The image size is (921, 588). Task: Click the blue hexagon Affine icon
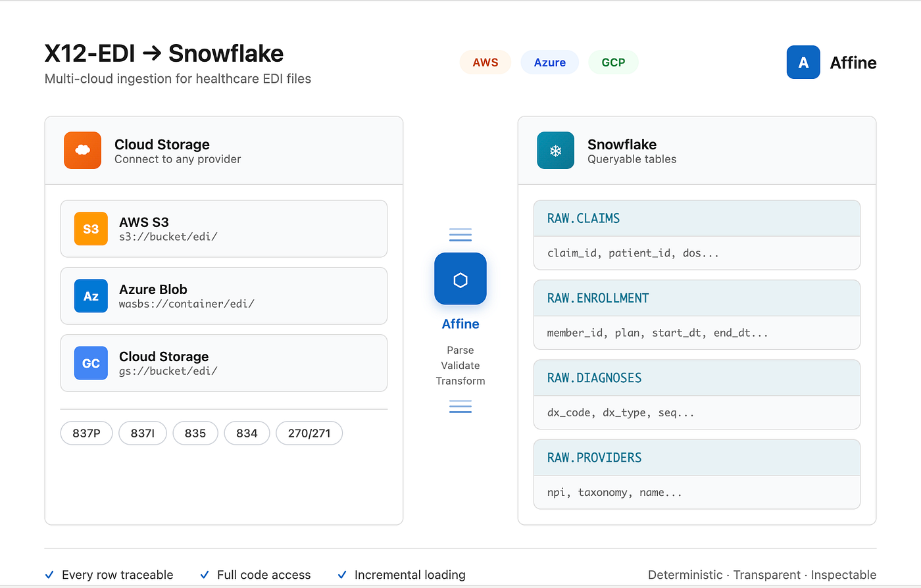point(460,279)
